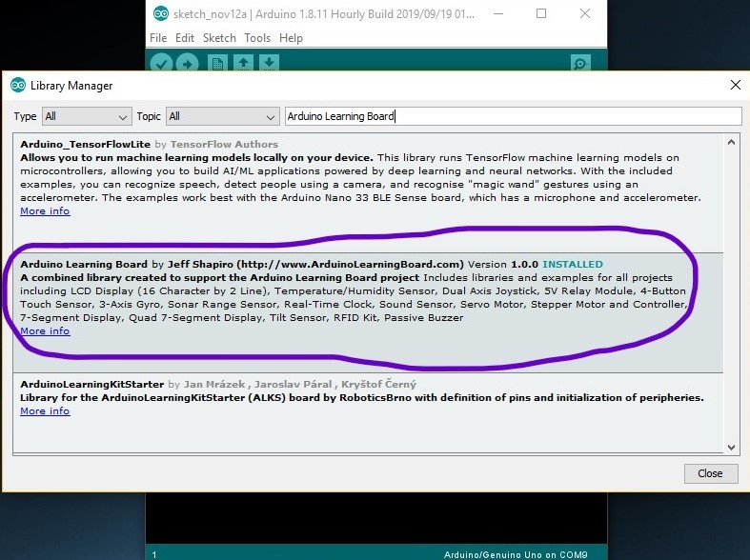750x560 pixels.
Task: Click the Save sketch down-arrow icon
Action: tap(269, 63)
